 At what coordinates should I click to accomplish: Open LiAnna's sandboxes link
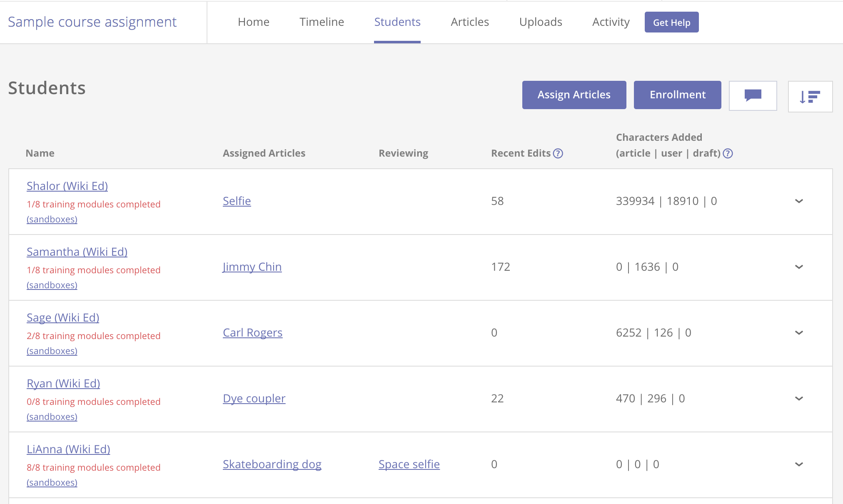(52, 482)
